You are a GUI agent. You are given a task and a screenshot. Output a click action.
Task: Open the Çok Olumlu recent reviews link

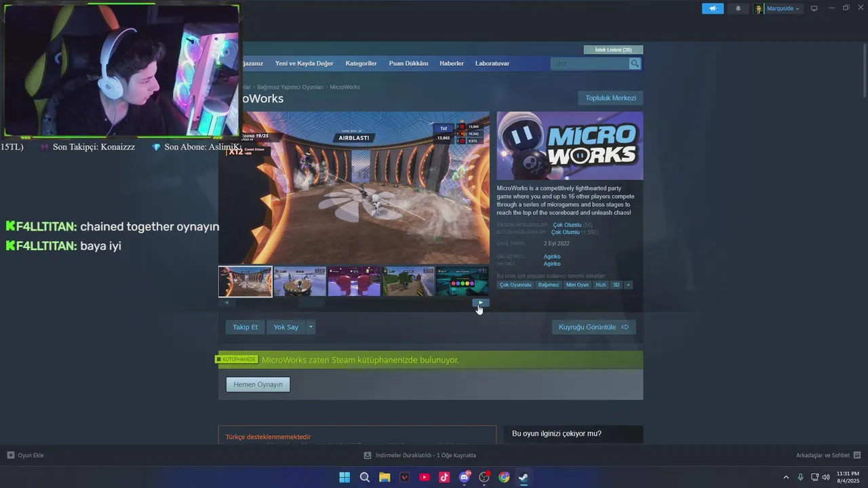(567, 225)
